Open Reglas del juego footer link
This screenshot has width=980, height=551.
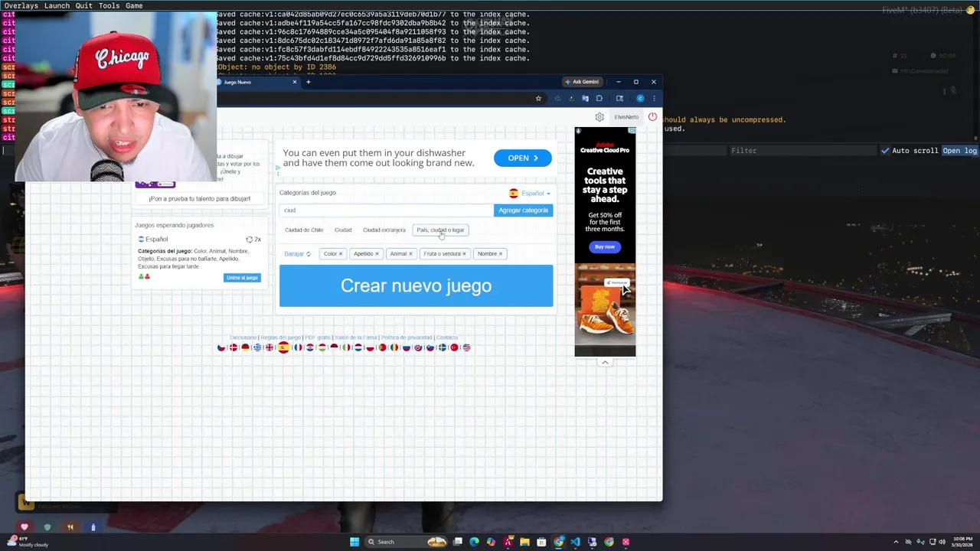(280, 337)
